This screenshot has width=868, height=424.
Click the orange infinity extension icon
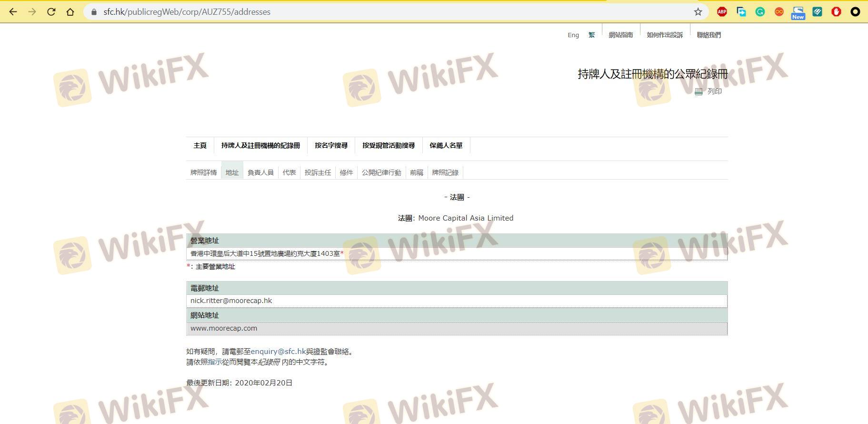click(779, 12)
